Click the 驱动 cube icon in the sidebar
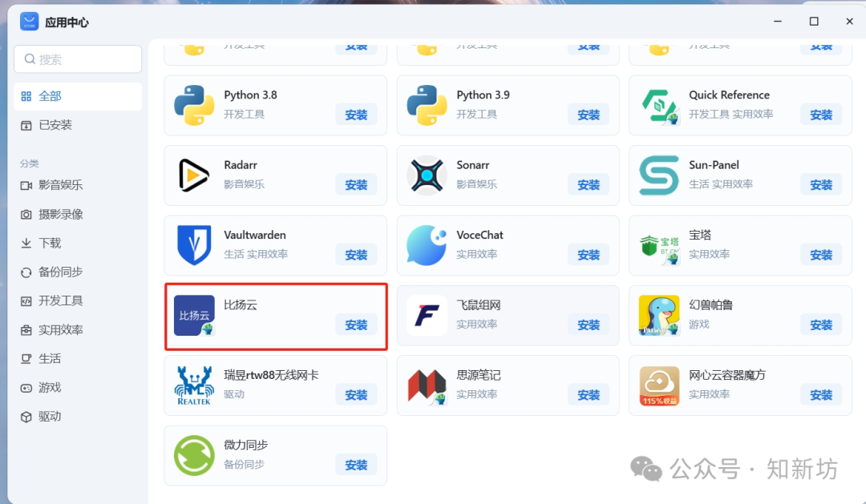The height and width of the screenshot is (504, 866). 26,417
